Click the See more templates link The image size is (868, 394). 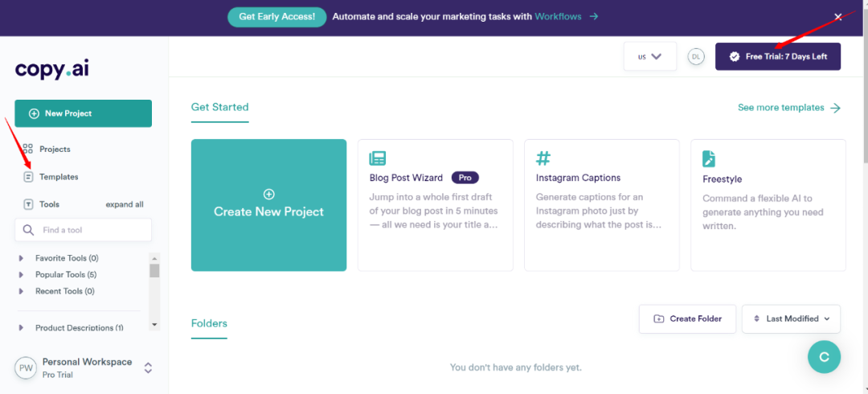(x=788, y=108)
